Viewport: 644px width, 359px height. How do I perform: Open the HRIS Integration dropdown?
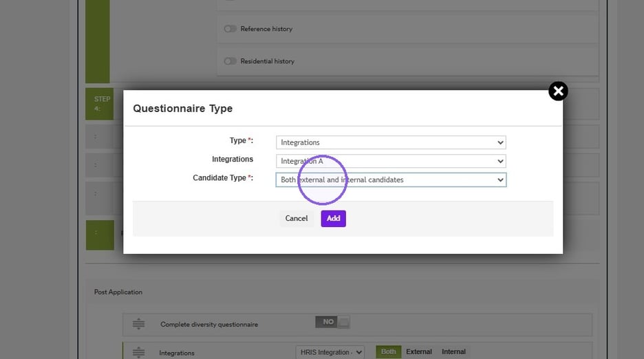click(x=330, y=352)
